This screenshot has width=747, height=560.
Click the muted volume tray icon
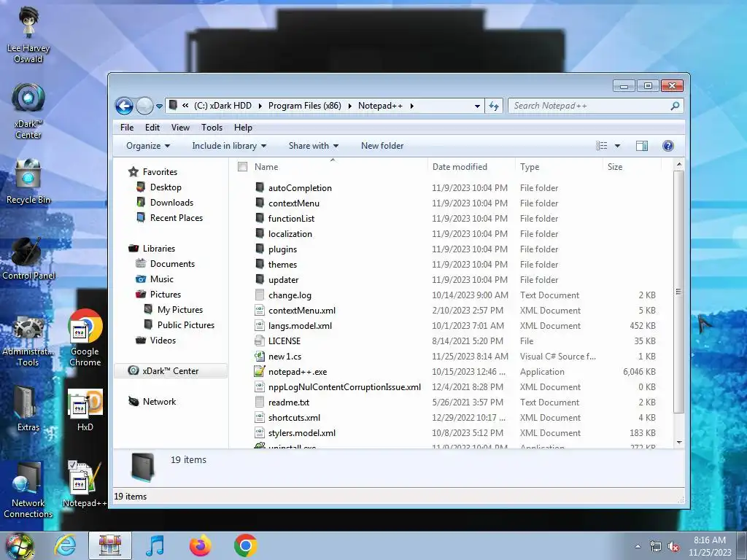pos(673,547)
